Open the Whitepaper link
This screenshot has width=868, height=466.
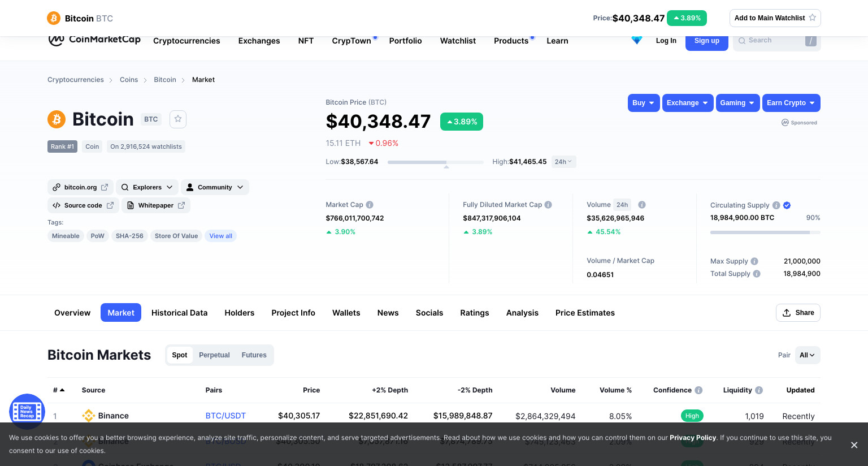coord(156,205)
